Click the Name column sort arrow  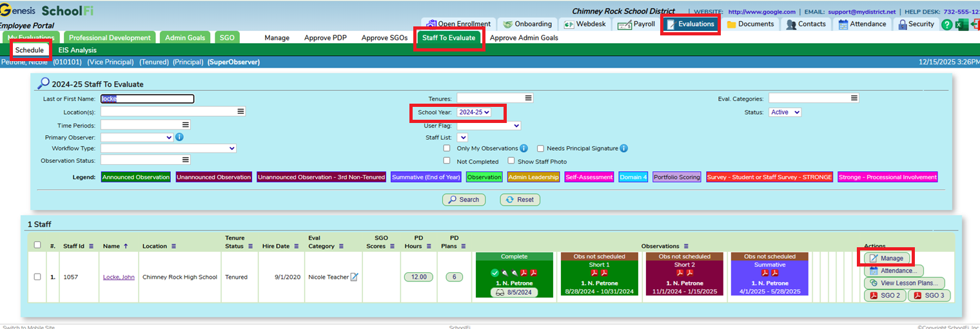point(126,246)
